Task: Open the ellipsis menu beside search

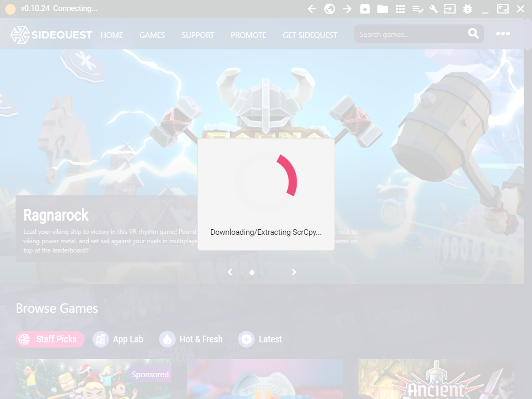Action: click(502, 33)
